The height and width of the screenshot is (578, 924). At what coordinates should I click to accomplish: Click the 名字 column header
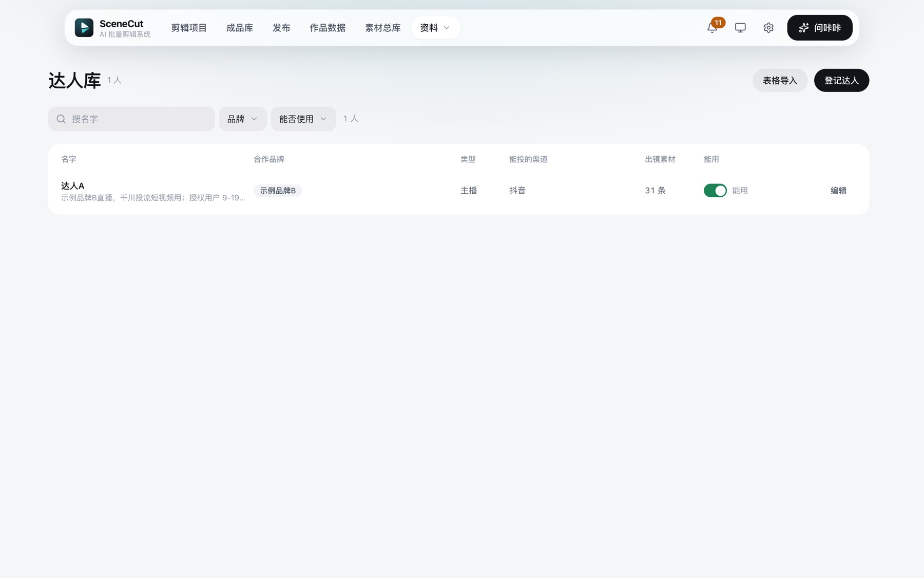[69, 159]
